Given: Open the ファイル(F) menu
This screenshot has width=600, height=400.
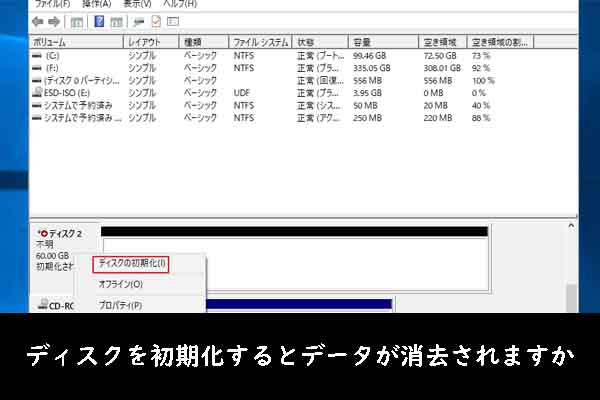Looking at the screenshot, I should pos(50,3).
